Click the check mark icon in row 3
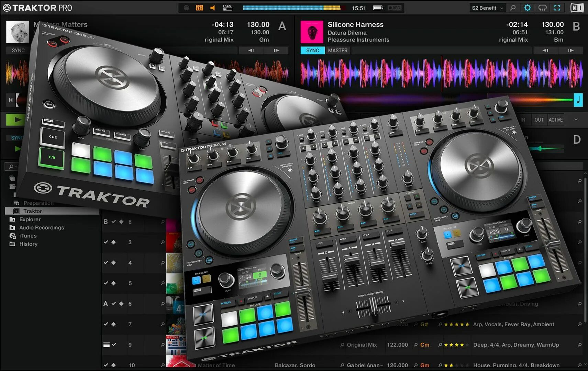Image resolution: width=588 pixels, height=371 pixels. 106,242
